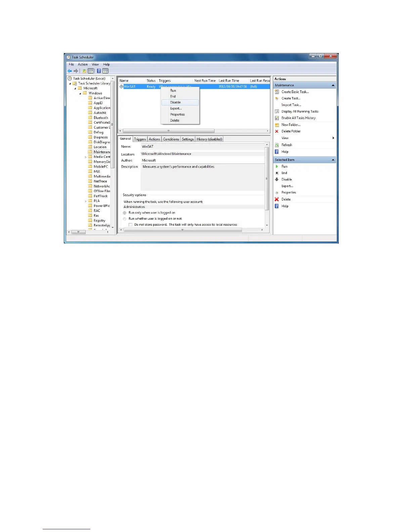411x532 pixels.
Task: Open the Action menu
Action: click(83, 64)
